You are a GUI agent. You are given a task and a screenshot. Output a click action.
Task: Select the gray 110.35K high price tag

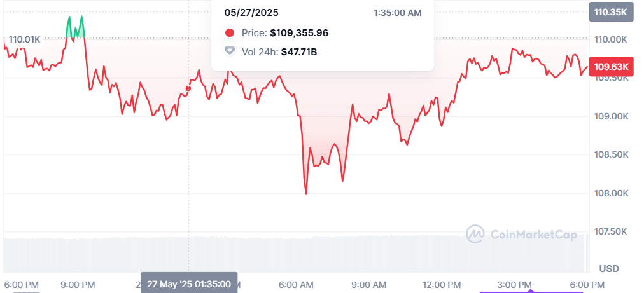coord(610,11)
